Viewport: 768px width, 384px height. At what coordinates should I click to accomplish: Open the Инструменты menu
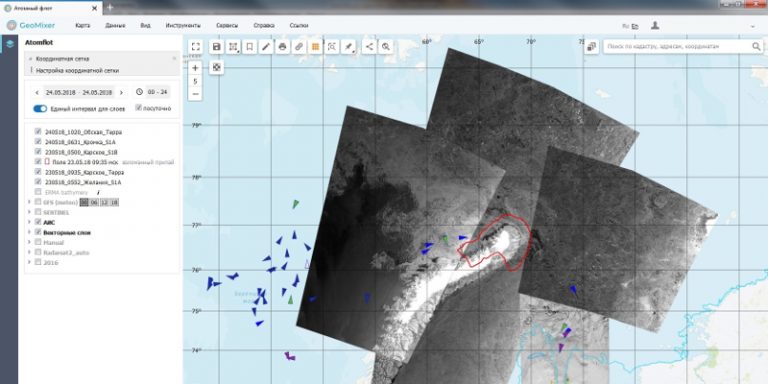point(183,25)
